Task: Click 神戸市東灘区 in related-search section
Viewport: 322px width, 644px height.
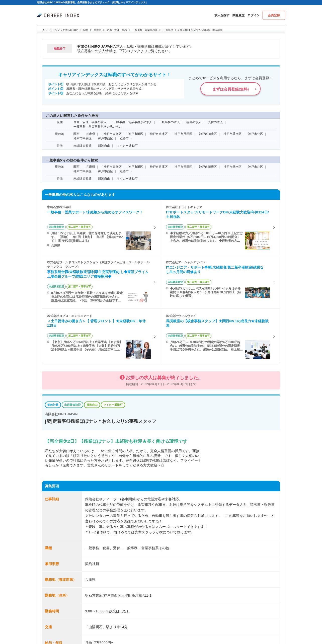Action: click(112, 134)
